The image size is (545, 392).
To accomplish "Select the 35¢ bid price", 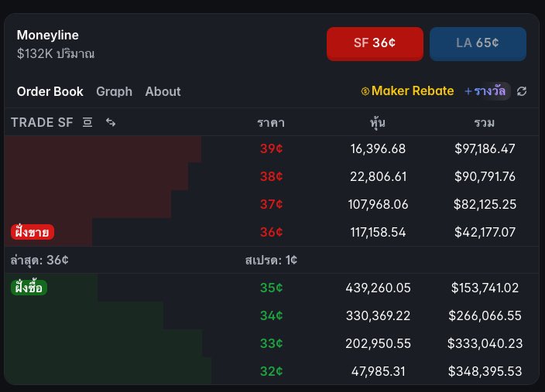I will 272,288.
